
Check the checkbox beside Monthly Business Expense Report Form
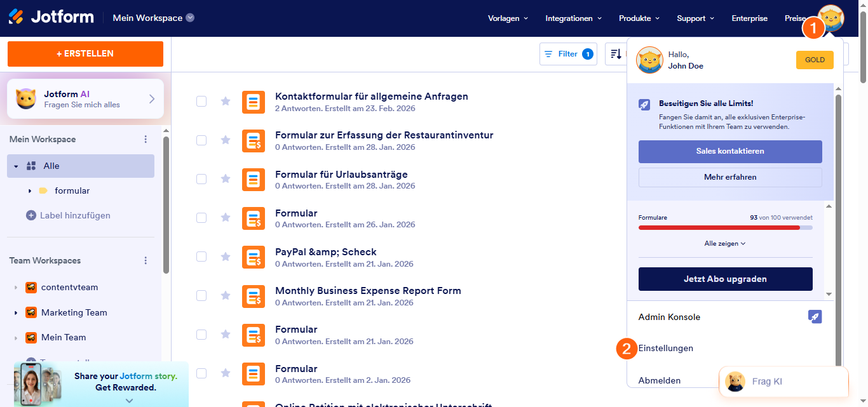tap(201, 296)
